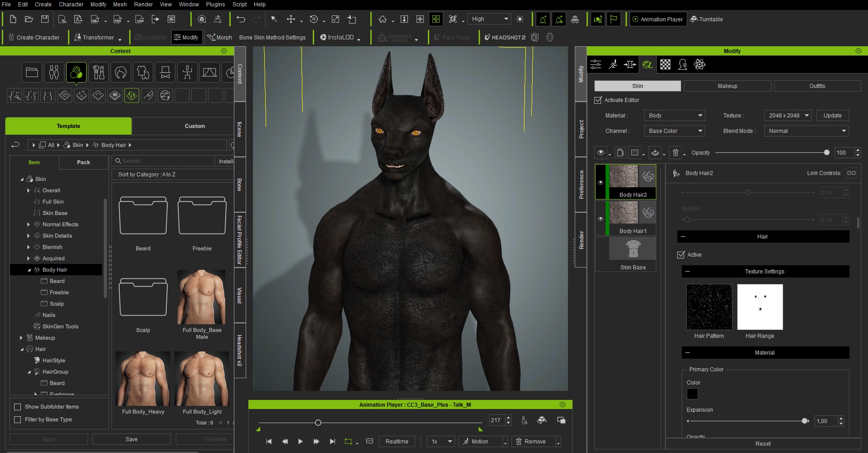868x453 pixels.
Task: Open the Render menu
Action: [143, 5]
